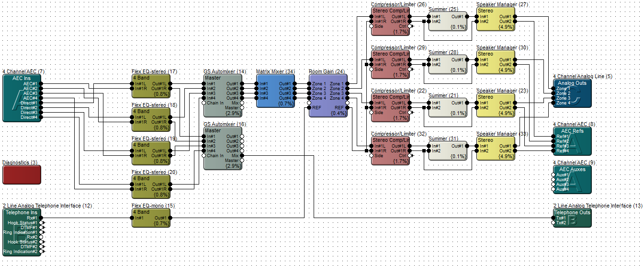Select the Summer (28) block
This screenshot has height=266, width=644.
(x=448, y=64)
